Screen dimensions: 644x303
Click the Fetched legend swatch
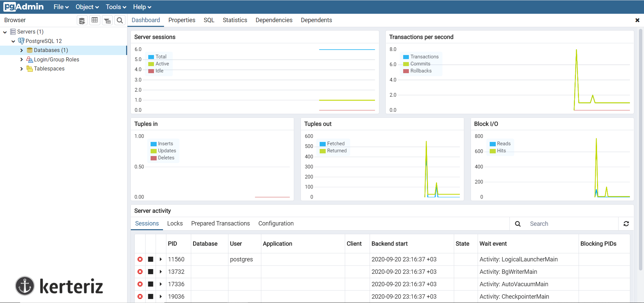coord(323,144)
